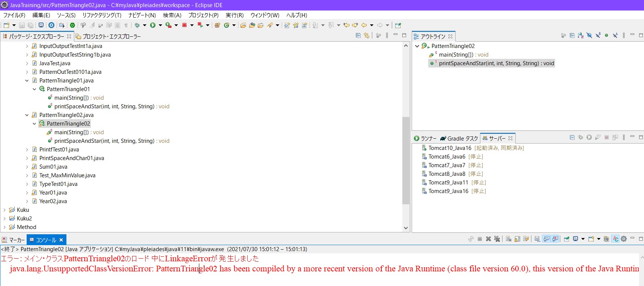The height and width of the screenshot is (286, 644).
Task: Click Remove All Terminated Launches icon
Action: tap(497, 239)
